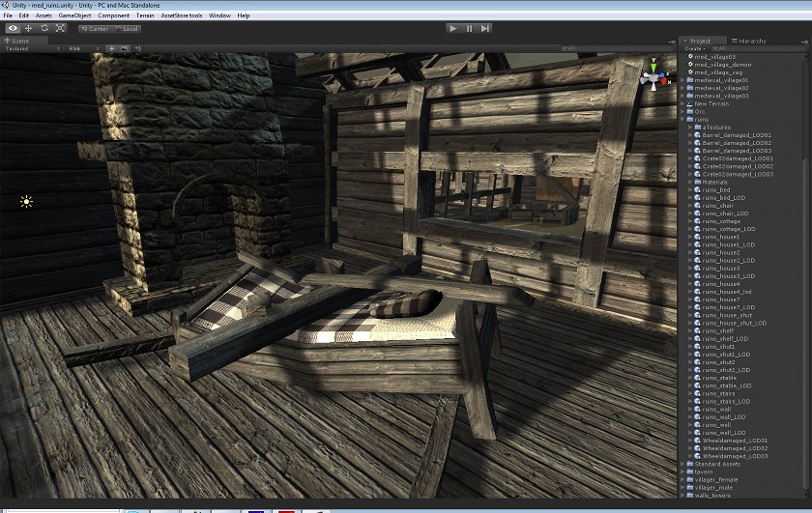This screenshot has width=812, height=513.
Task: Switch to the Hierarchy tab
Action: coord(748,41)
